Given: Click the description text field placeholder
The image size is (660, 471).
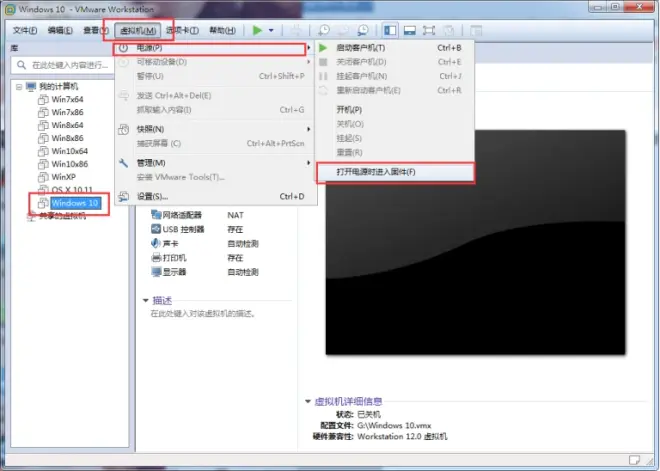Looking at the screenshot, I should [x=203, y=314].
